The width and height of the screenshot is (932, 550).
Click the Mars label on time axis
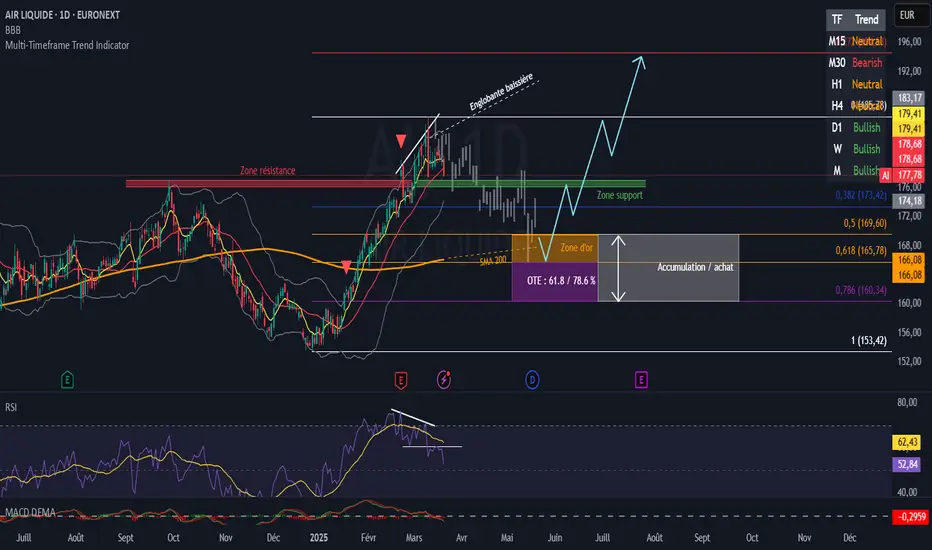point(414,538)
